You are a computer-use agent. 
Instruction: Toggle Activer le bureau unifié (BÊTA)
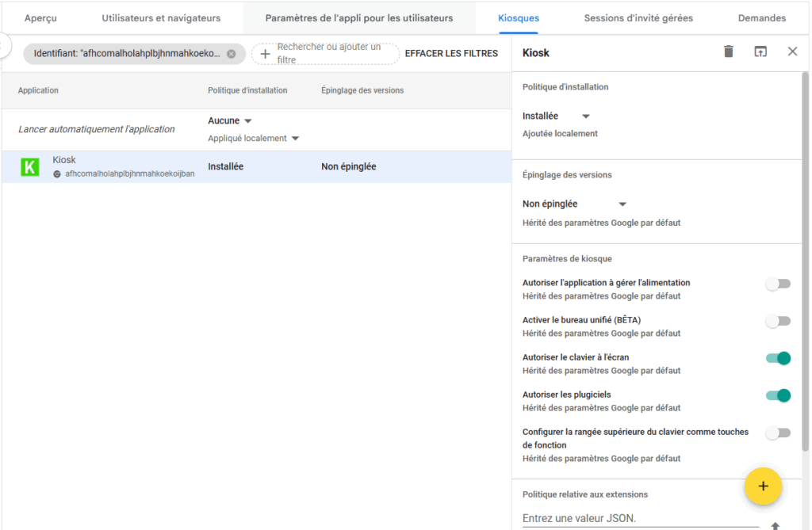[778, 321]
